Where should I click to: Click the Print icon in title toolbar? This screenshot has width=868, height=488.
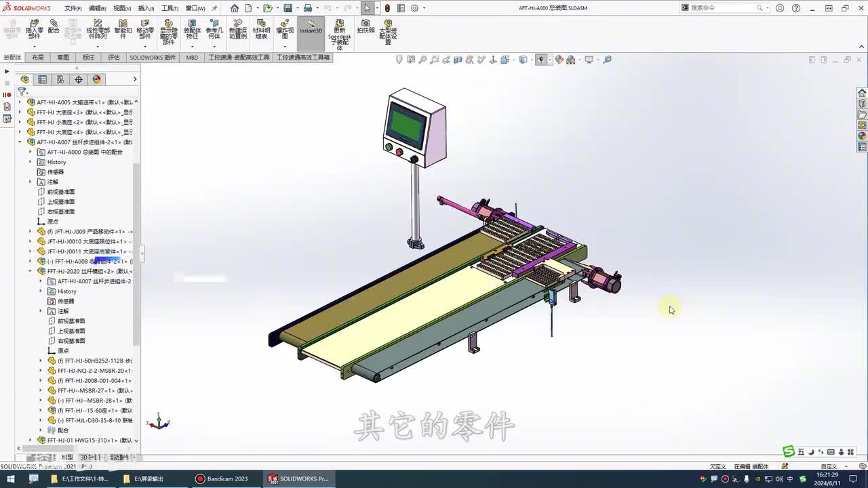tap(308, 8)
